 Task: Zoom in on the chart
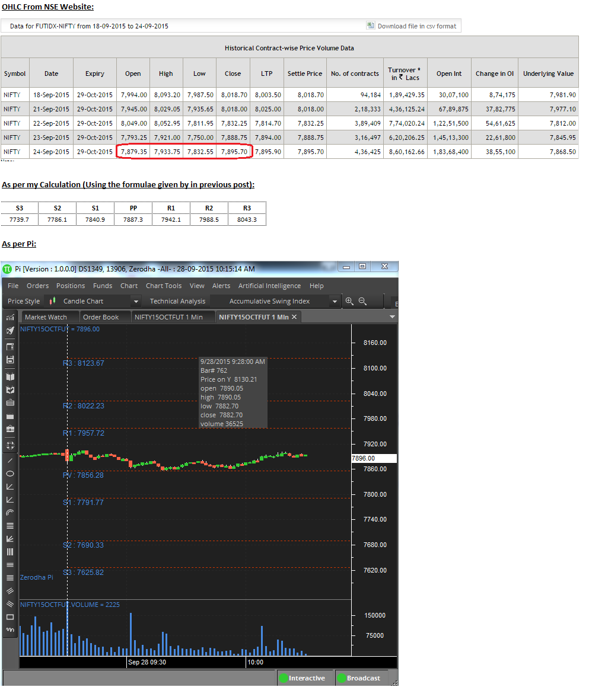pyautogui.click(x=349, y=301)
